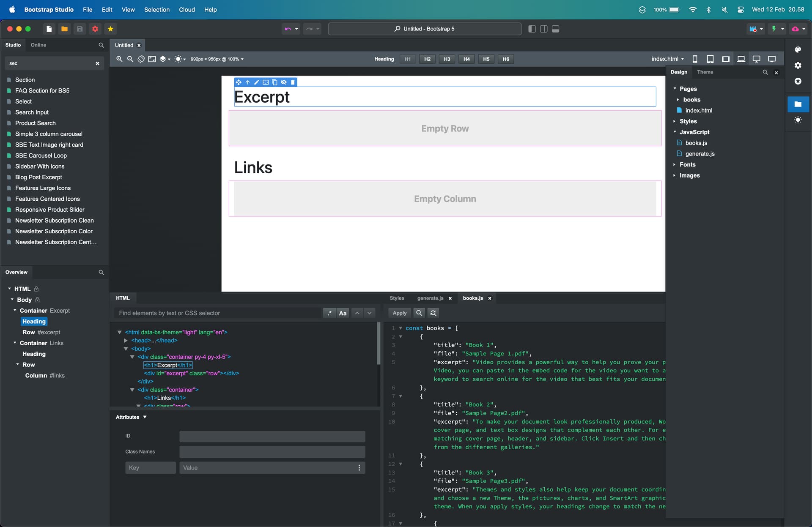This screenshot has width=812, height=527.
Task: Expand the Images group
Action: 675,175
